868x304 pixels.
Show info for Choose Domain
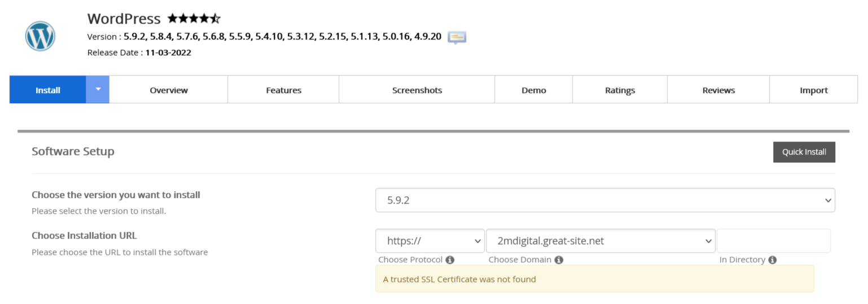(x=559, y=260)
